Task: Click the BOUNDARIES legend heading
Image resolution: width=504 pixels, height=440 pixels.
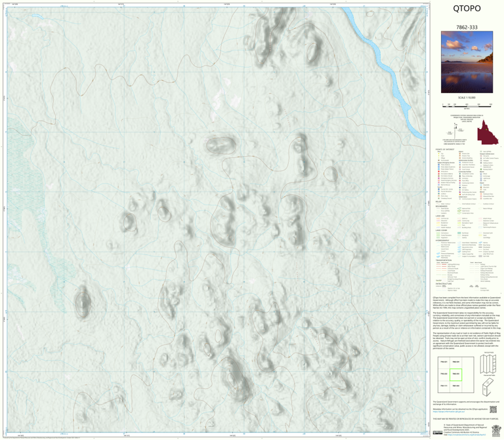Action: pyautogui.click(x=442, y=206)
